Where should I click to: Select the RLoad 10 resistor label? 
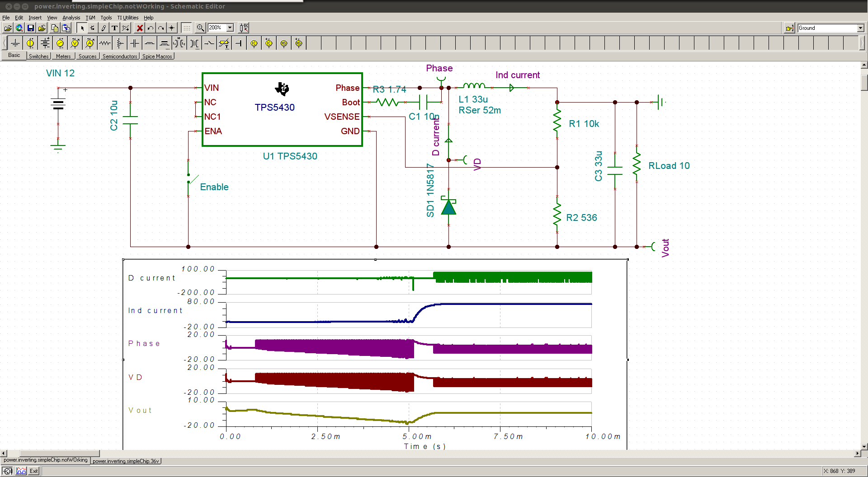669,166
